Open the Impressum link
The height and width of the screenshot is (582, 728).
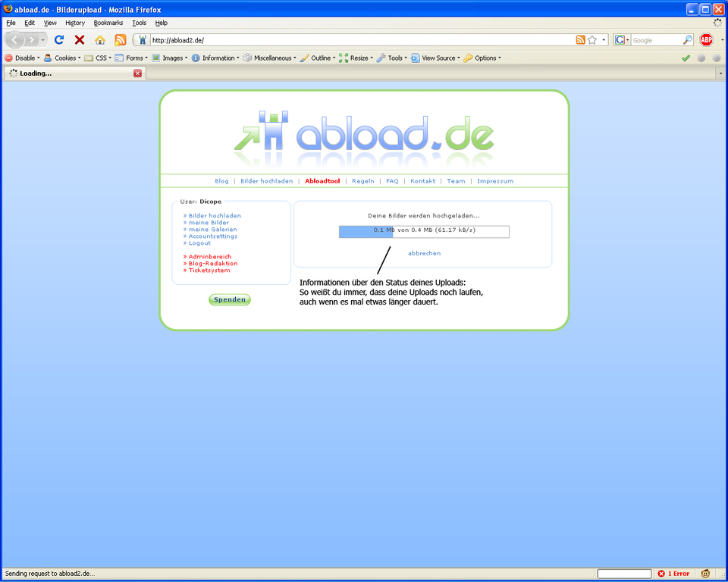tap(495, 181)
